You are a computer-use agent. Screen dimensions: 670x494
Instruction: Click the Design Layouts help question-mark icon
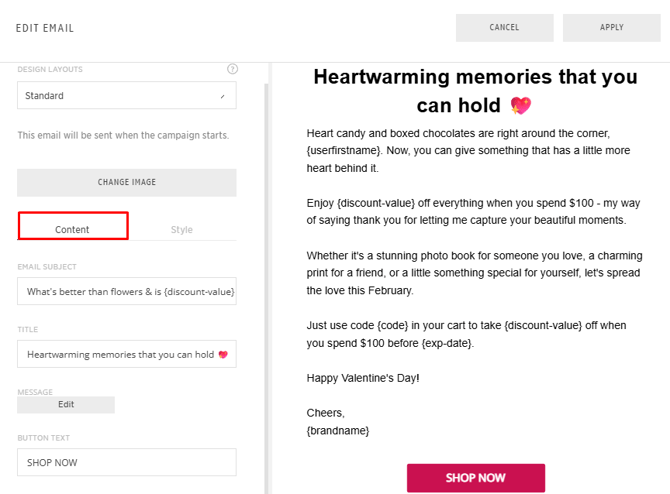click(232, 69)
